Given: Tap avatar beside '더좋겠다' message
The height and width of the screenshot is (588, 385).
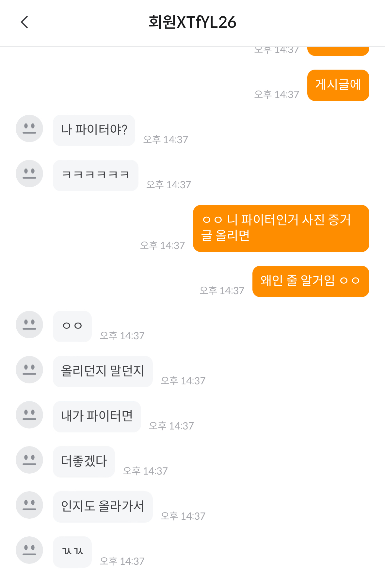Looking at the screenshot, I should coord(29,460).
